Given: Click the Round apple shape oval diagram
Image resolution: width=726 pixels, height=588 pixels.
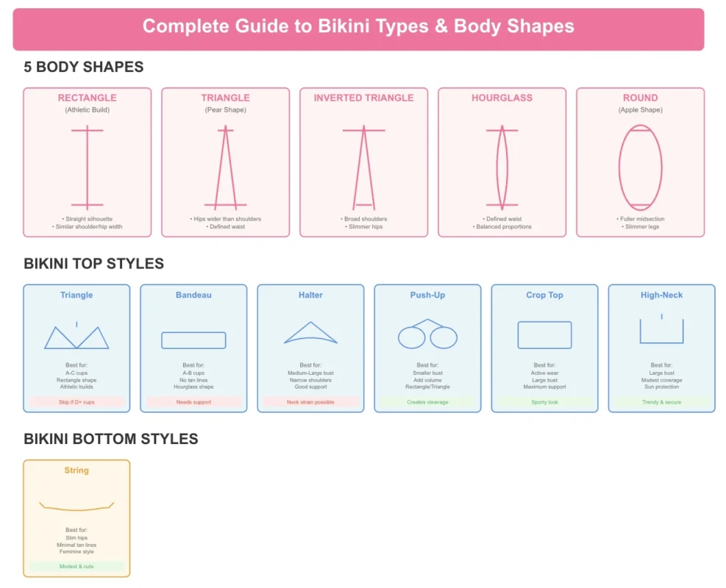Looking at the screenshot, I should click(640, 168).
